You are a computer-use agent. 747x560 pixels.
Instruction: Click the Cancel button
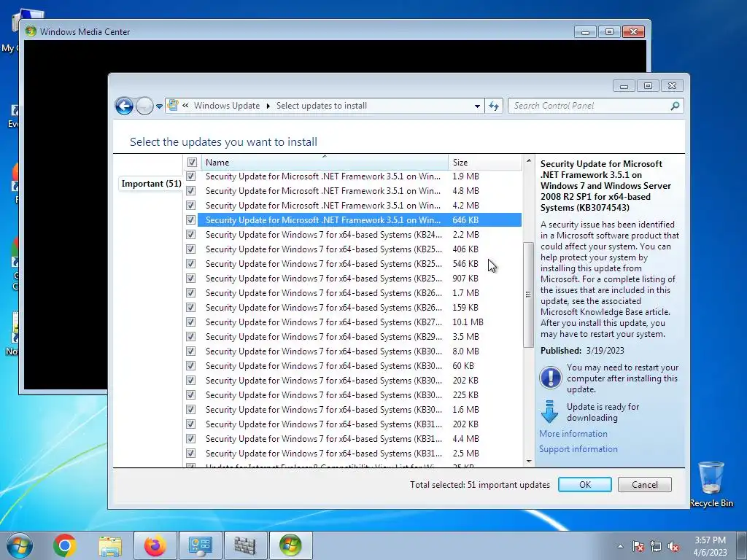(645, 484)
